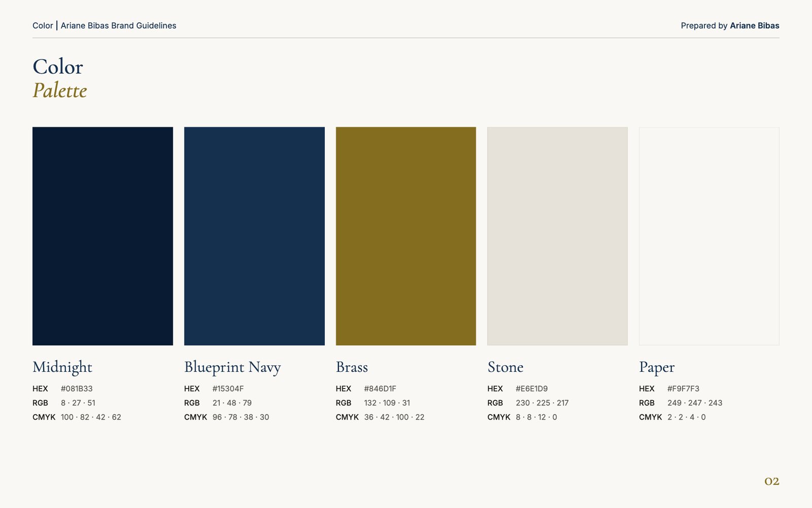Click RGB value 21 · 48 · 79

(x=232, y=403)
